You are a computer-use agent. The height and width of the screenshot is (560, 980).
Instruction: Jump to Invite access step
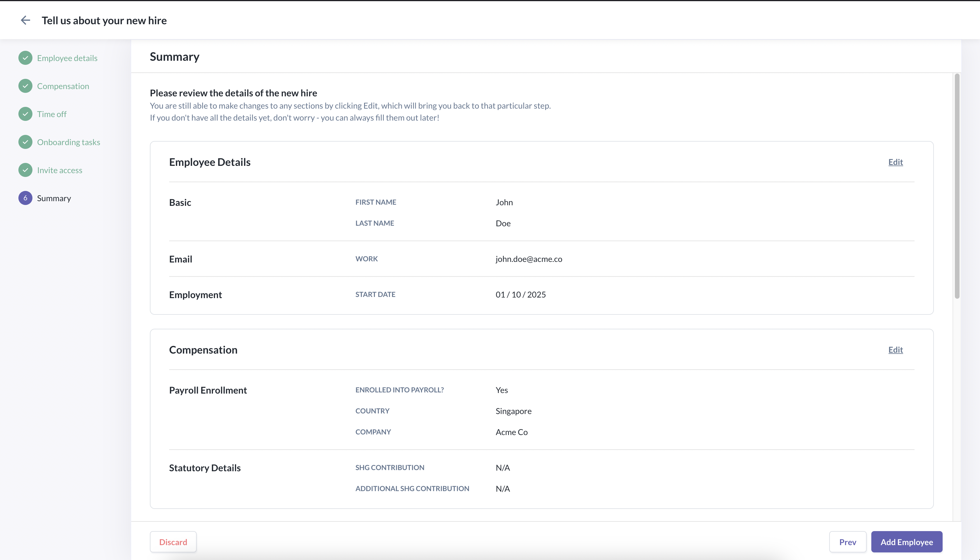click(60, 170)
